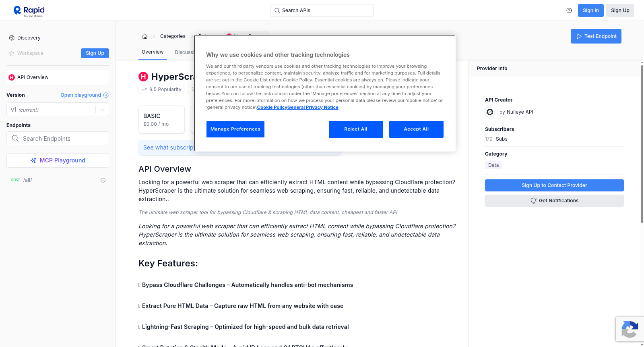Click Get Notifications button
The height and width of the screenshot is (347, 644).
point(554,201)
